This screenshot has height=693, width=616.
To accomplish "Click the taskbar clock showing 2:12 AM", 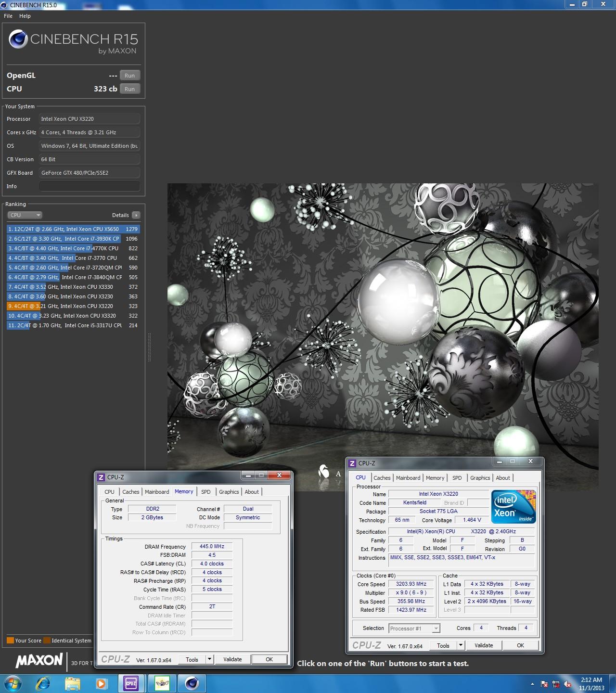I will tap(591, 683).
